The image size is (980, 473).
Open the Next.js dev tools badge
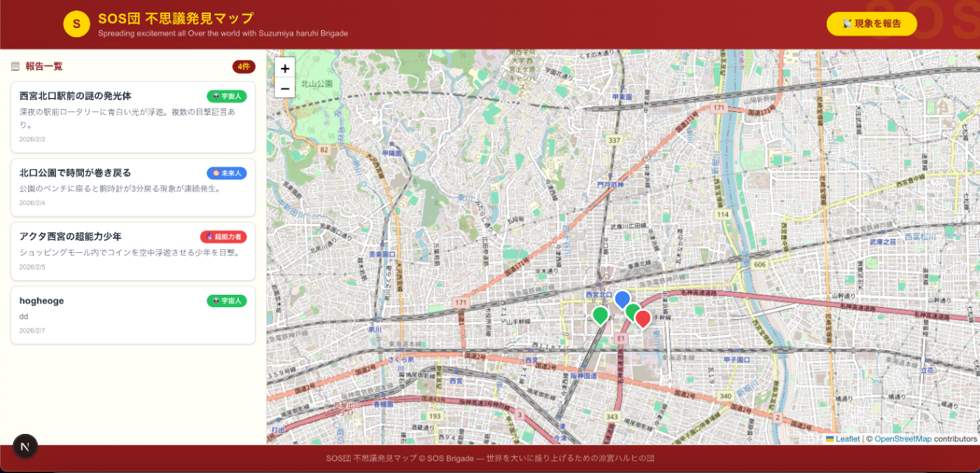[26, 446]
